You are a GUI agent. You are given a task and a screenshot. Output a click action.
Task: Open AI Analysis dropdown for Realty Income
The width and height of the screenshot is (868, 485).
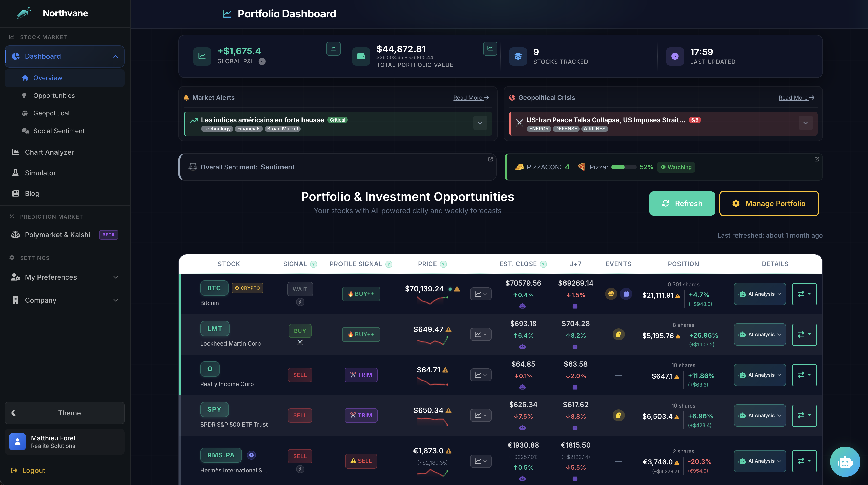coord(760,375)
